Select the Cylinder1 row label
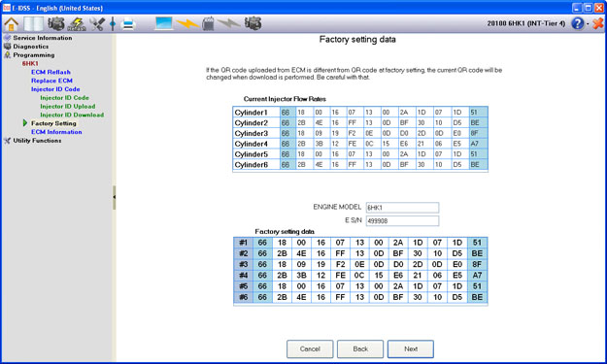Screen dimensions: 607x364 tap(256, 113)
